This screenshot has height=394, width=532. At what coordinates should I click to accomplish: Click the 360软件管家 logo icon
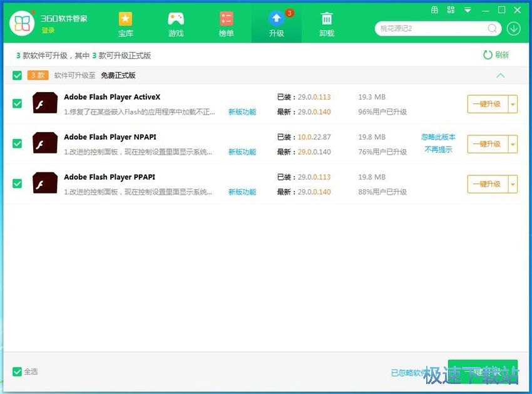22,23
